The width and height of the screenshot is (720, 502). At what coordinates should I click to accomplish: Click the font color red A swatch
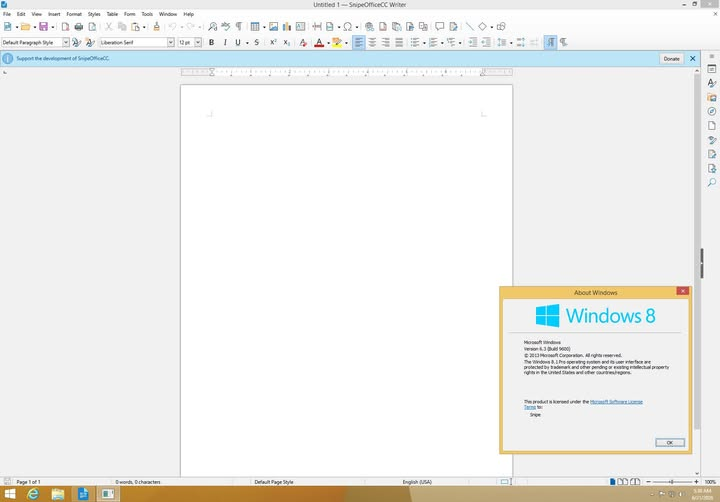pos(319,42)
